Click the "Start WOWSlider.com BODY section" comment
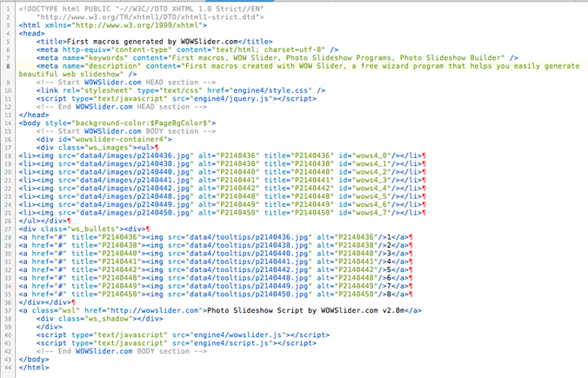The image size is (588, 378). click(126, 131)
